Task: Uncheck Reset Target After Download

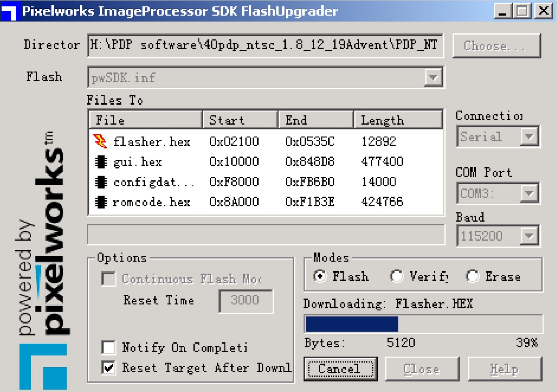Action: click(109, 367)
